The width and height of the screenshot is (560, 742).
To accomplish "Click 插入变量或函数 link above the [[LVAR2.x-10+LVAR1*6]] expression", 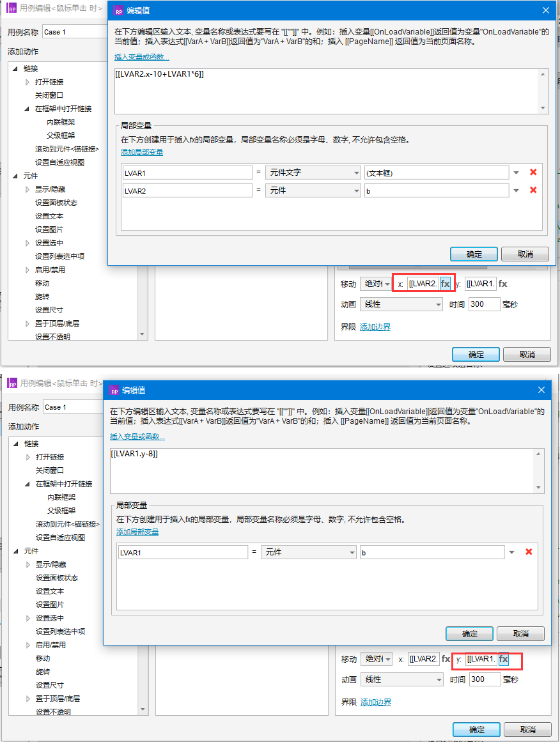I will pyautogui.click(x=142, y=58).
